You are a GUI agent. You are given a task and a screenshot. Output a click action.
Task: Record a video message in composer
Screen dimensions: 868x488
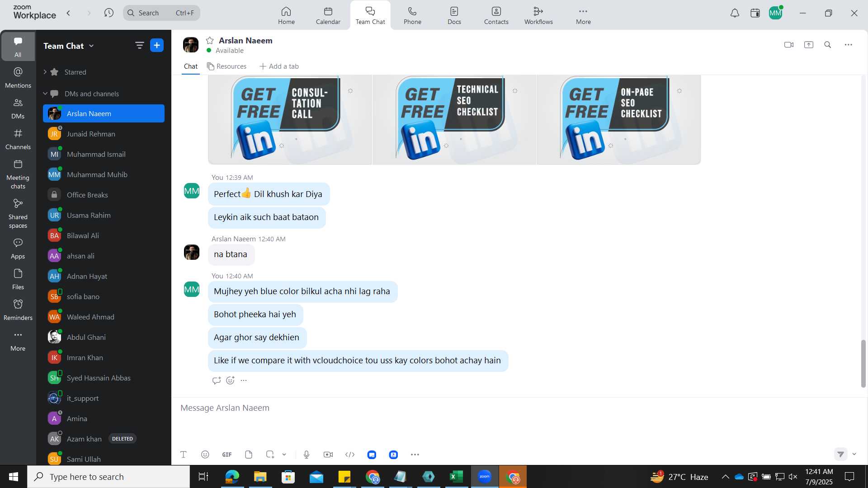pyautogui.click(x=328, y=455)
